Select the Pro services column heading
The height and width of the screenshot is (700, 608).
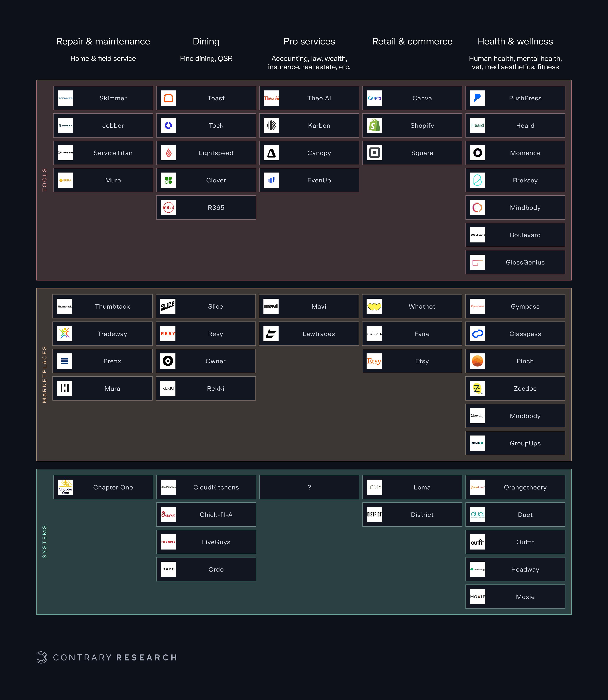310,41
